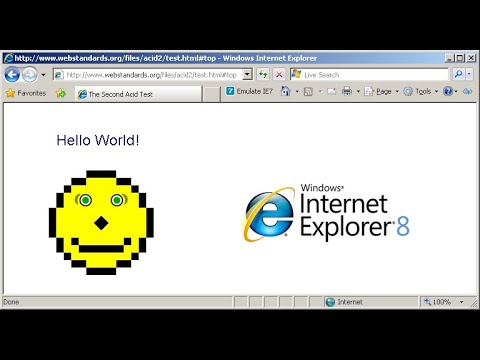The image size is (480, 360).
Task: Maximize the Internet Explorer window
Action: coord(460,58)
